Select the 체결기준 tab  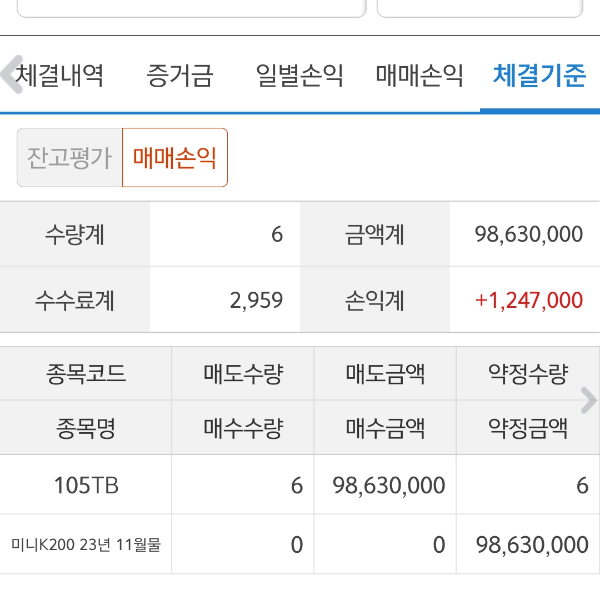(x=539, y=76)
